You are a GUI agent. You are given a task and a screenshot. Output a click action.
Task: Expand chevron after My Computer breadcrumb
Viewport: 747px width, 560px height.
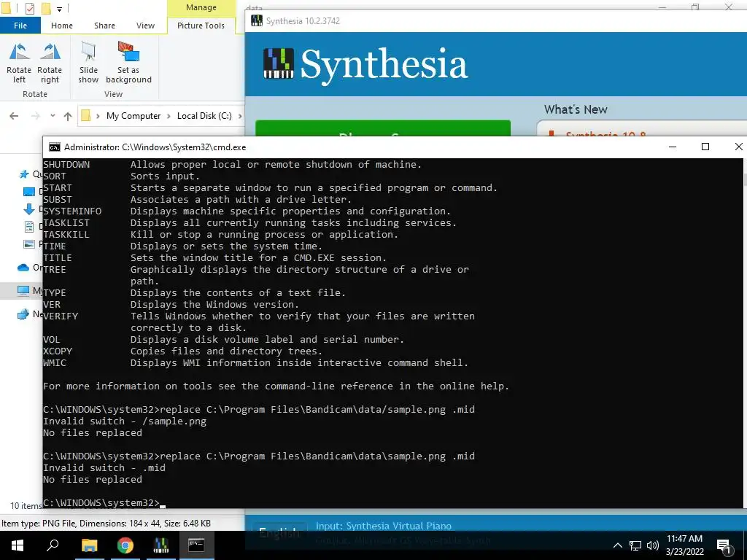(169, 116)
